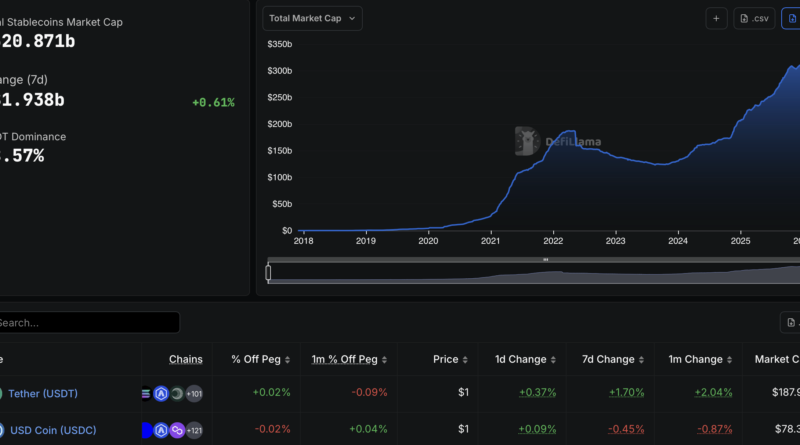The height and width of the screenshot is (445, 800).
Task: Click the purple Polygon chain icon in the USDC row
Action: (176, 430)
